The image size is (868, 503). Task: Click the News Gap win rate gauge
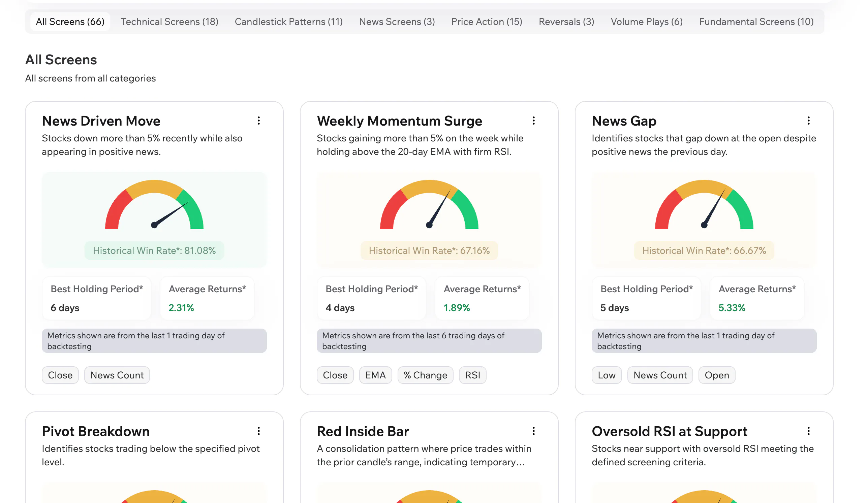coord(704,204)
